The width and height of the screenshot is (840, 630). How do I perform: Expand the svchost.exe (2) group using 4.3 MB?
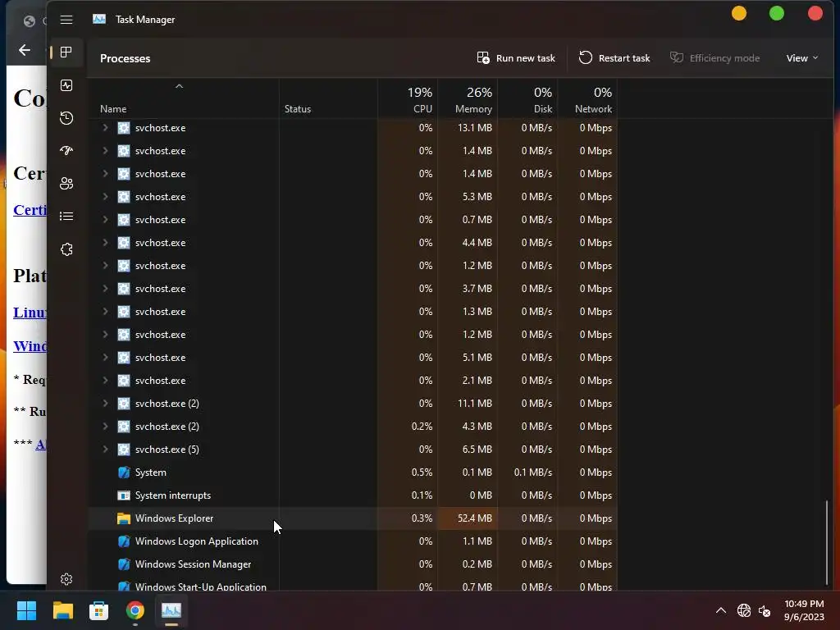pos(106,427)
